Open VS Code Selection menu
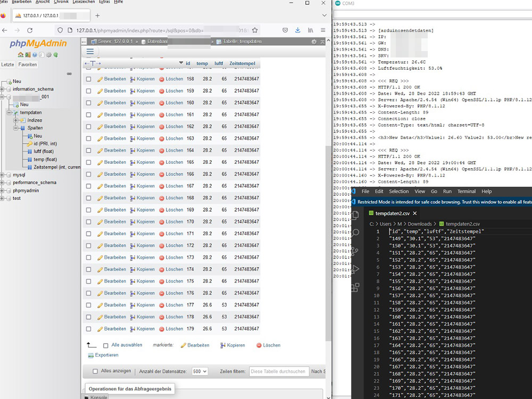Image resolution: width=532 pixels, height=399 pixels. (x=398, y=192)
